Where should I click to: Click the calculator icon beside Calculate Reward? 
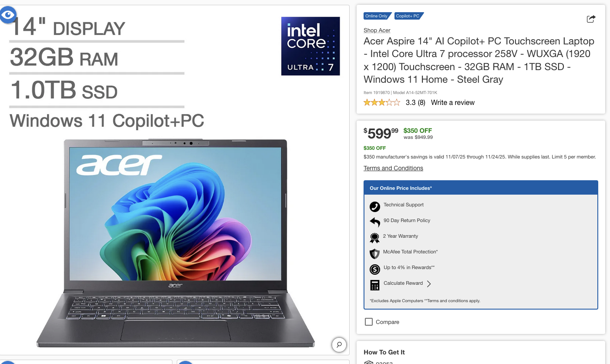click(374, 285)
